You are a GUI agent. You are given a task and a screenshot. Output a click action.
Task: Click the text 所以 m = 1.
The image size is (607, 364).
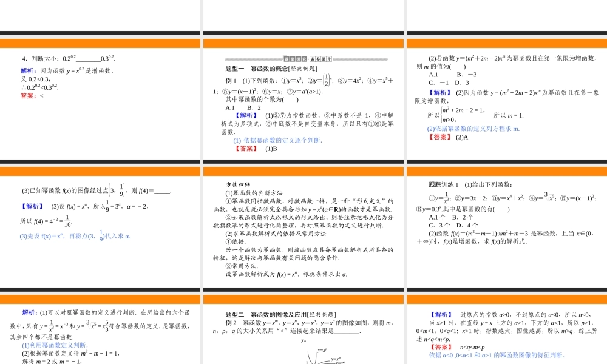pyautogui.click(x=509, y=115)
